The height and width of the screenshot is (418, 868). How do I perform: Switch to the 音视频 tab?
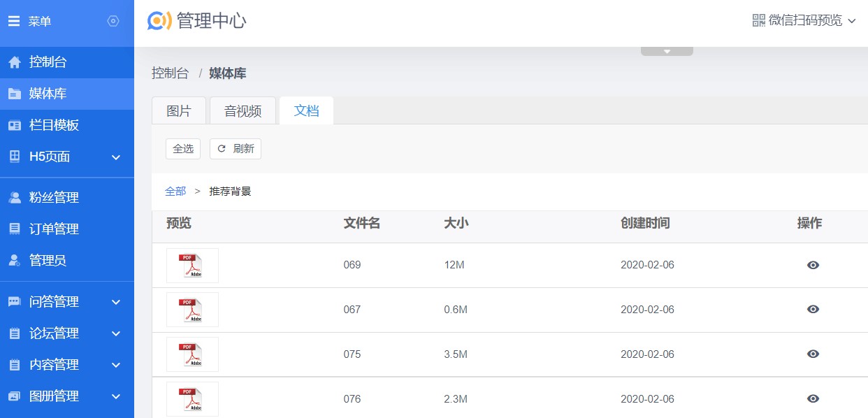click(243, 111)
